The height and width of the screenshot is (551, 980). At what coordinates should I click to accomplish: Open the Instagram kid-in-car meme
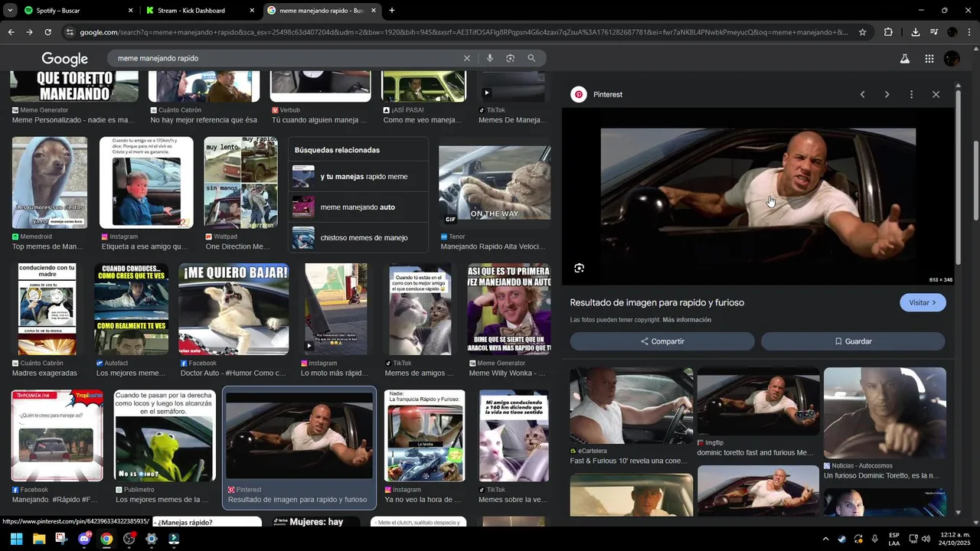[x=146, y=183]
